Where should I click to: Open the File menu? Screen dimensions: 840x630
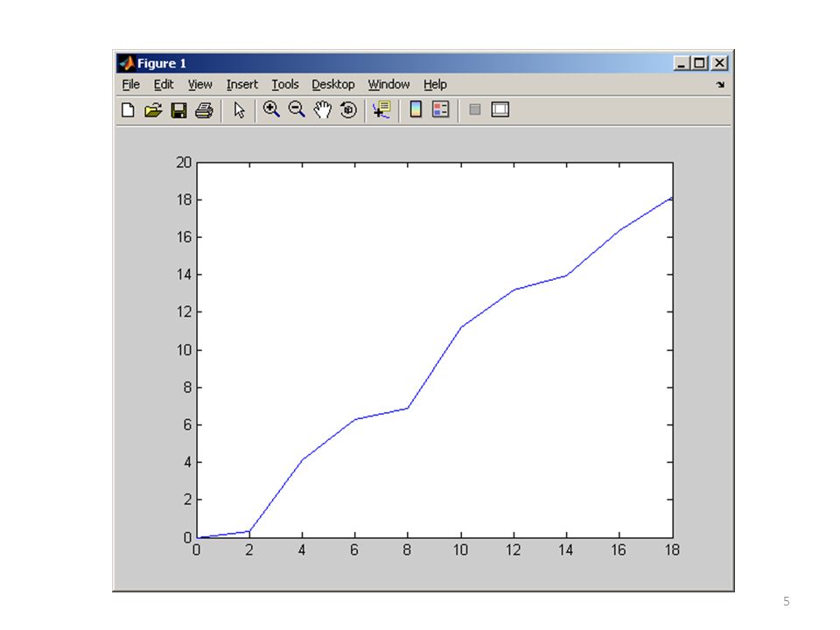click(x=130, y=85)
